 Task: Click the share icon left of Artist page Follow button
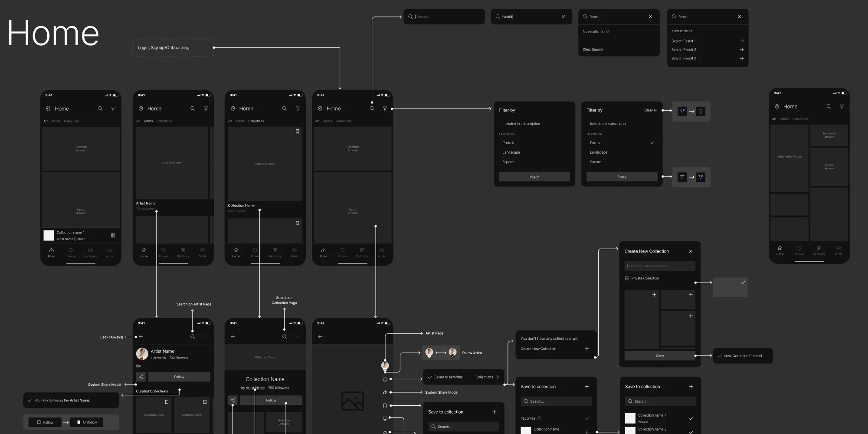(x=141, y=377)
